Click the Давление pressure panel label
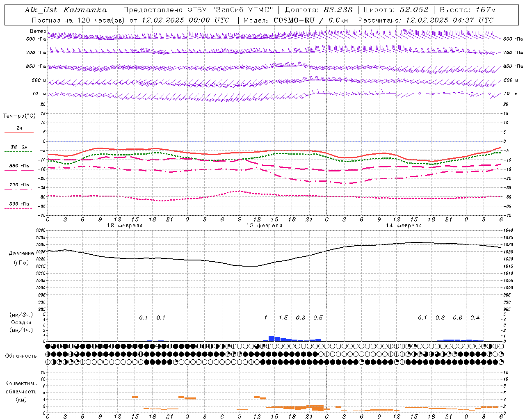 21,253
